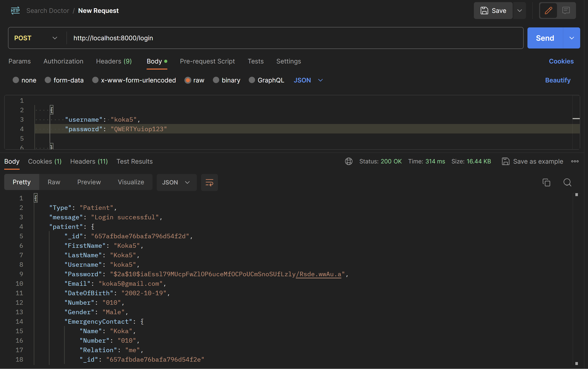
Task: Click the "EmergencyContact" key in response
Action: pos(98,321)
